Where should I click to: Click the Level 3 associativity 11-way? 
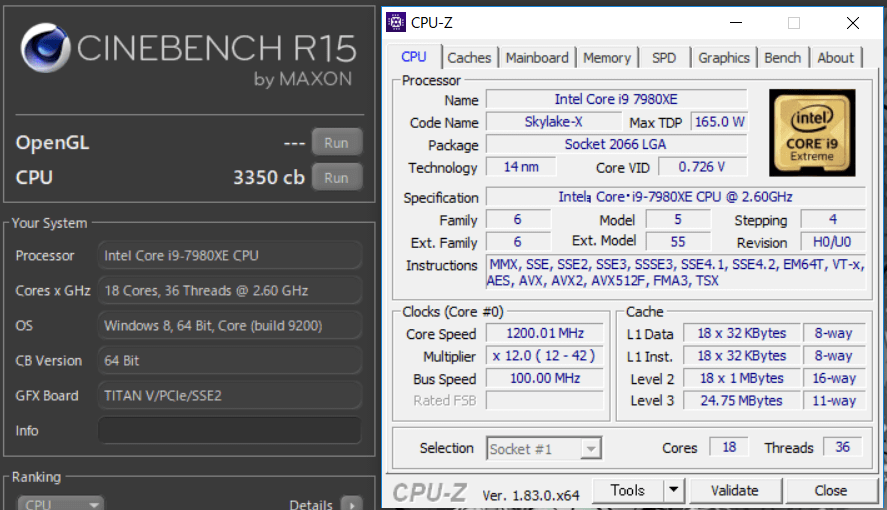[x=834, y=400]
